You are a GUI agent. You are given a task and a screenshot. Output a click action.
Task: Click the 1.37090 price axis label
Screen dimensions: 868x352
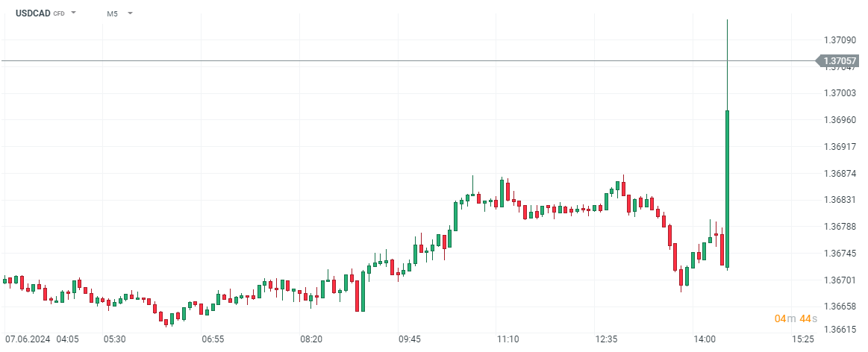839,39
